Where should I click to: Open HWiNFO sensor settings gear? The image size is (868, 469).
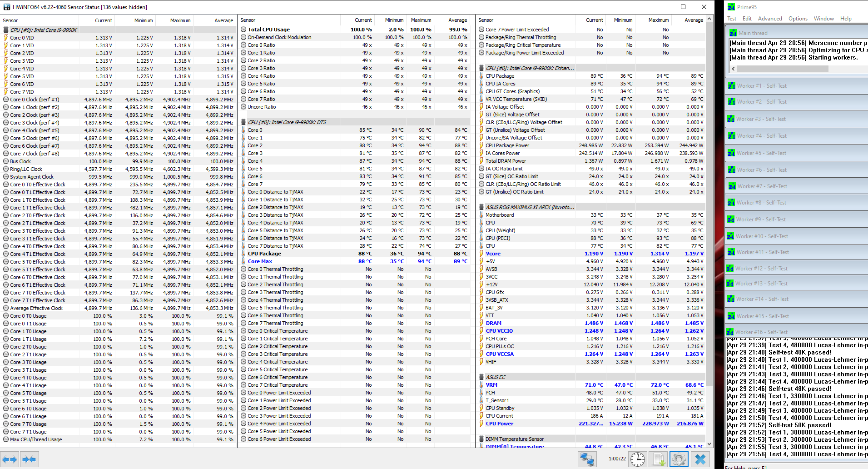pyautogui.click(x=679, y=459)
